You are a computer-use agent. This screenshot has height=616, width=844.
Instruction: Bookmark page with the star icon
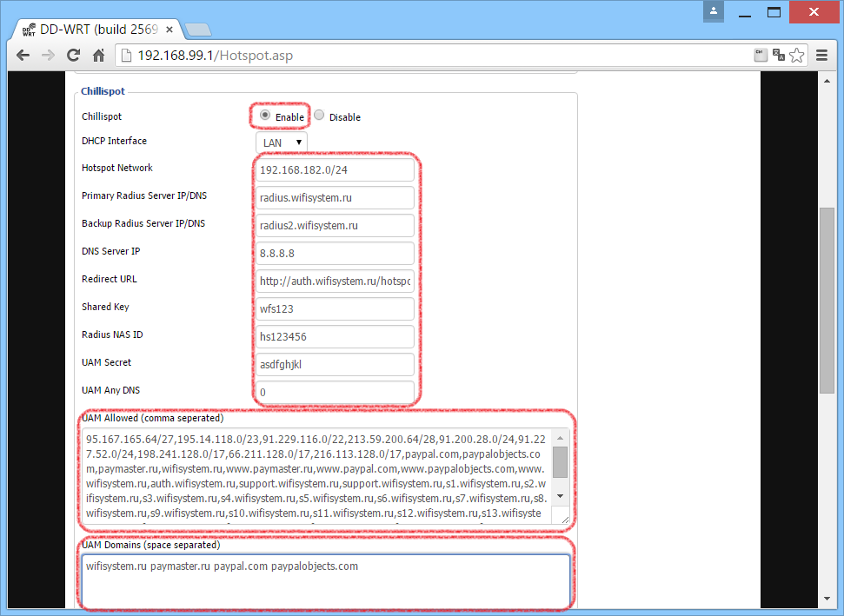pos(797,55)
